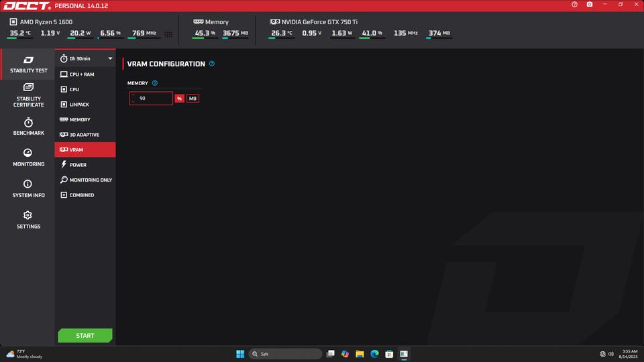Select the Linpack test
This screenshot has width=644, height=362.
coord(85,105)
